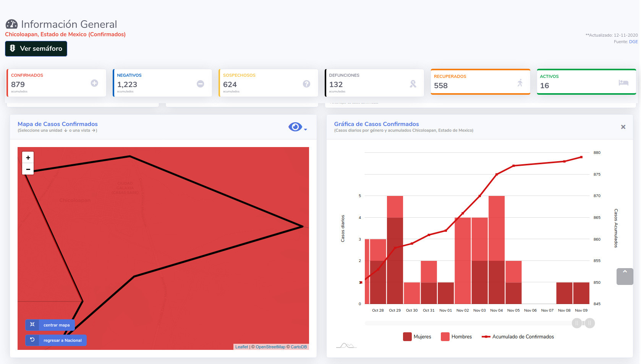The width and height of the screenshot is (641, 364).
Task: Click the Nov 04 bar in the chart
Action: (x=497, y=250)
